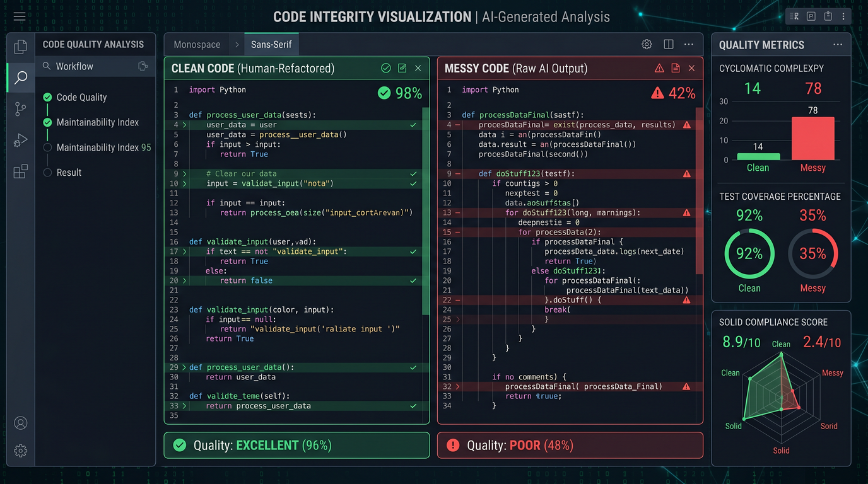Open the vertical kebab menu top-right

[x=844, y=16]
